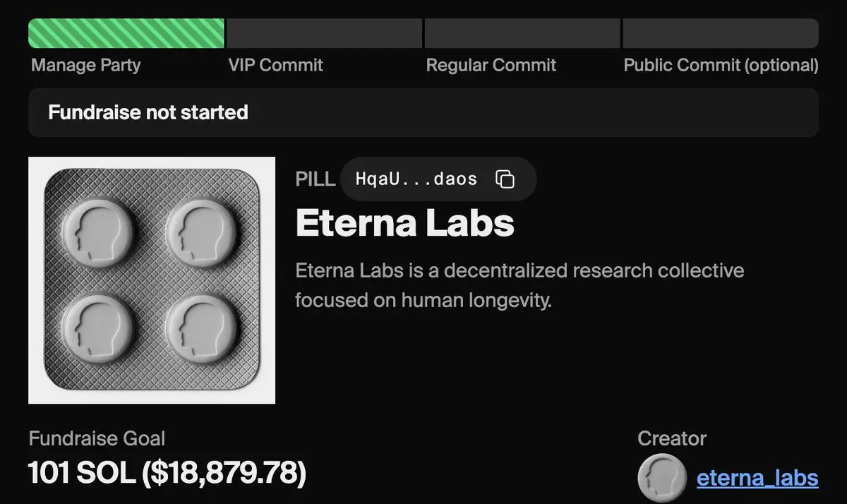The width and height of the screenshot is (847, 504).
Task: Select the Public Commit (optional) step
Action: click(721, 66)
